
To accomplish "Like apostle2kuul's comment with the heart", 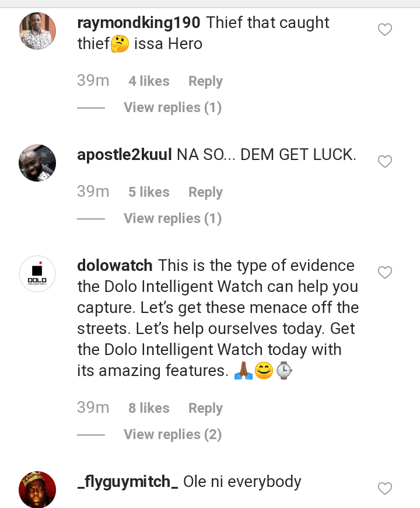I will (x=385, y=162).
